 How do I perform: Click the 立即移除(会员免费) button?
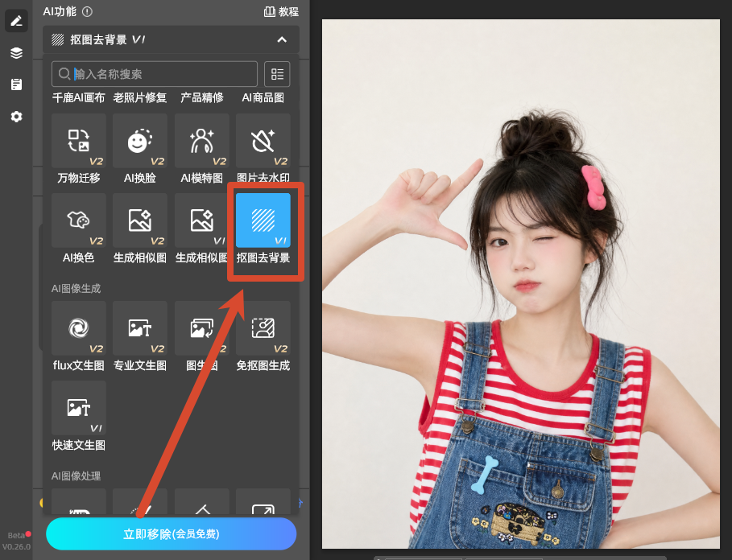tap(172, 534)
